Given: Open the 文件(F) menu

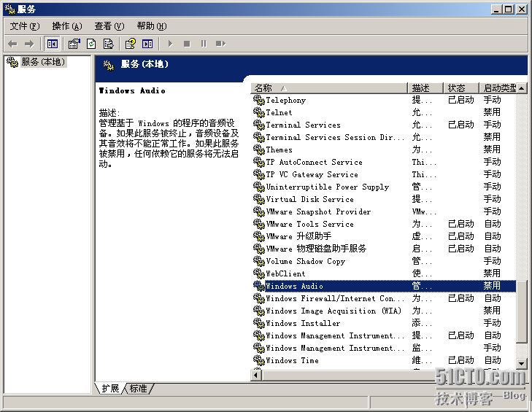Looking at the screenshot, I should click(x=24, y=26).
